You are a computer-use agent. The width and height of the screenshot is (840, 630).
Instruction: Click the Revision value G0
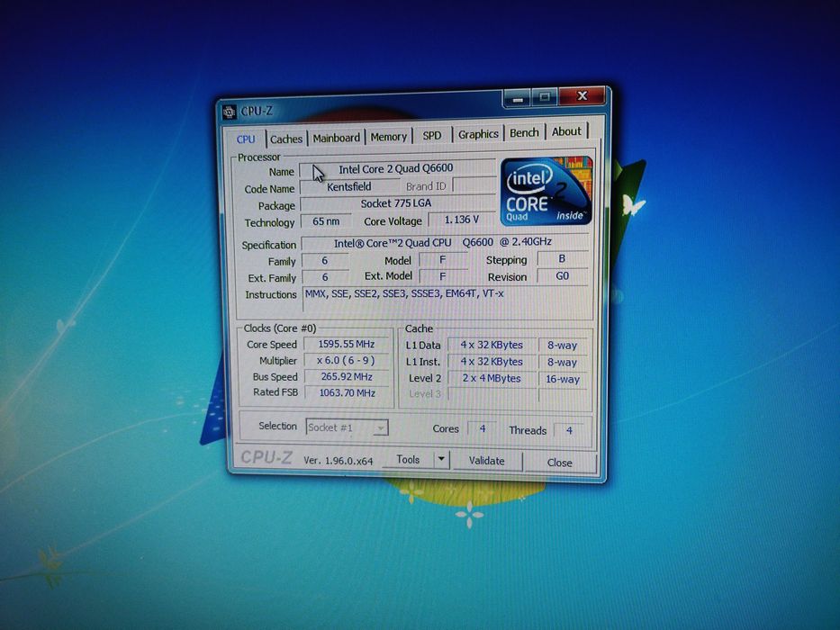point(563,276)
